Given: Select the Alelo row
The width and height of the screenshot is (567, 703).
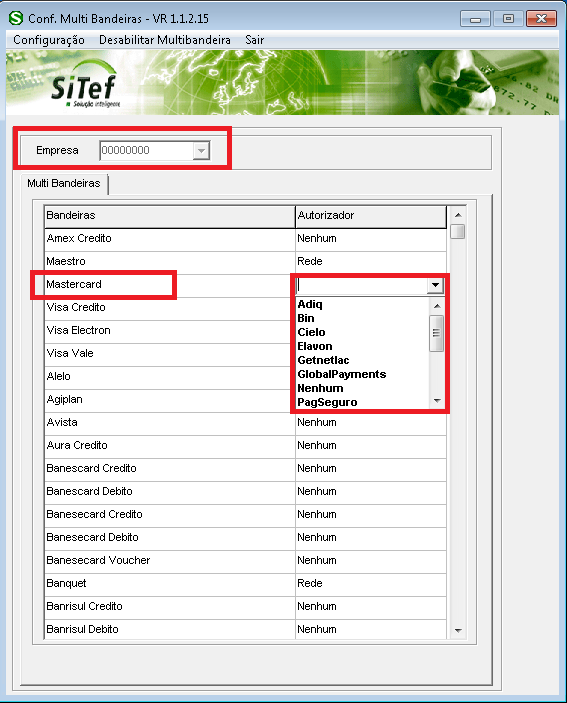Looking at the screenshot, I should 169,377.
